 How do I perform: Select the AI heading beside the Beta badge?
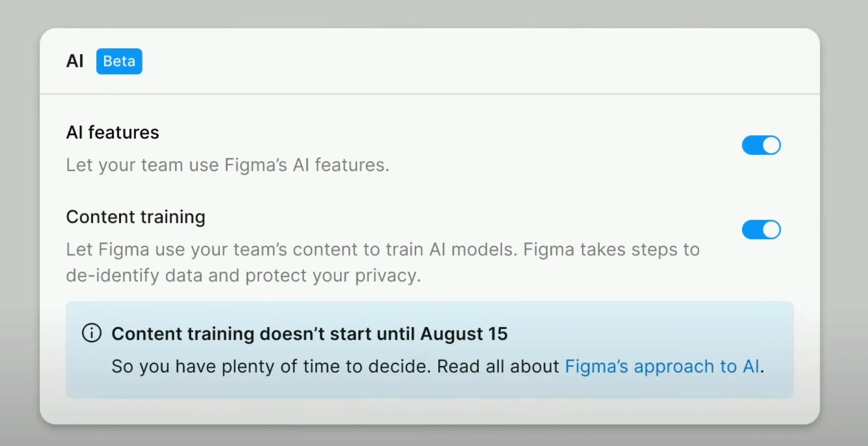point(75,61)
